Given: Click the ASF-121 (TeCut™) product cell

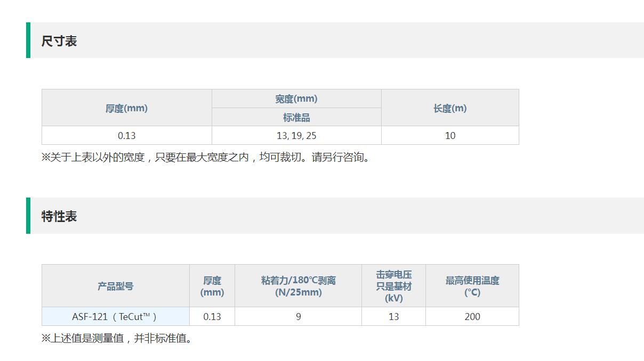Looking at the screenshot, I should pyautogui.click(x=116, y=316).
